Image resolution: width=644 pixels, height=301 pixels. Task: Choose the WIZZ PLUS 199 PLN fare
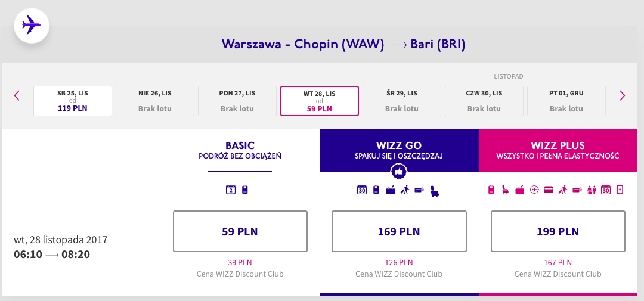pyautogui.click(x=558, y=231)
